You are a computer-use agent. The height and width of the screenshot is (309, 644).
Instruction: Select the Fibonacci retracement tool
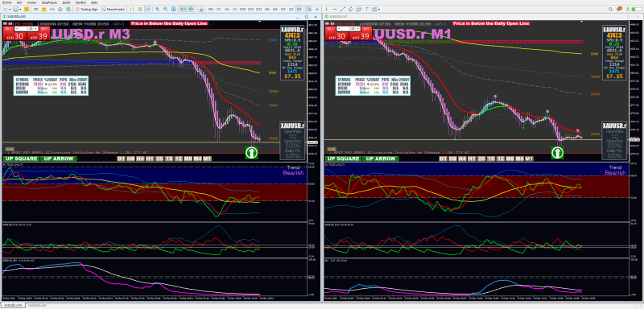click(x=358, y=9)
